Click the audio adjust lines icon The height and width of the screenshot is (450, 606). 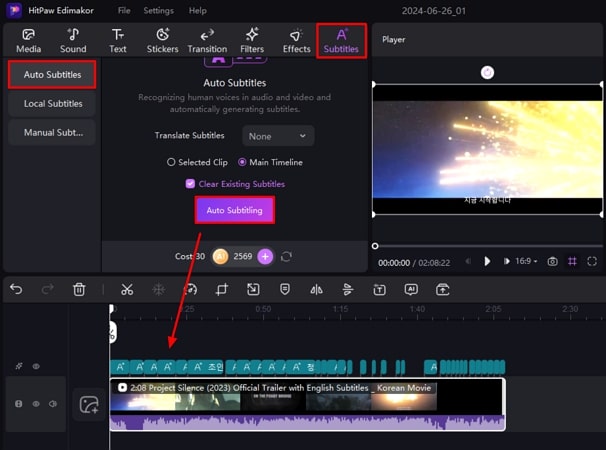[348, 289]
